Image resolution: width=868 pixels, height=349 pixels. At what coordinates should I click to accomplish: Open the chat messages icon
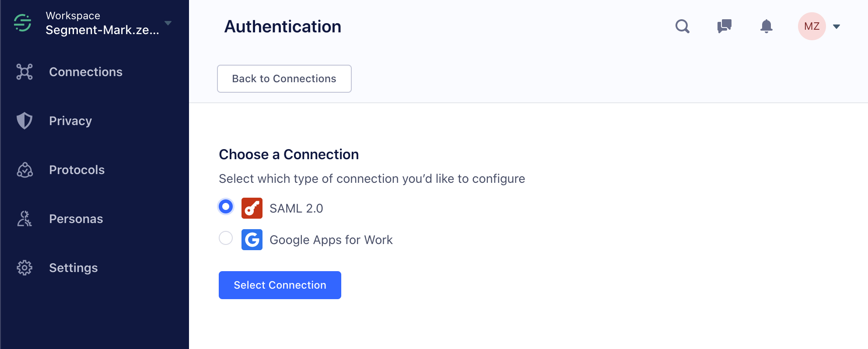pos(724,26)
